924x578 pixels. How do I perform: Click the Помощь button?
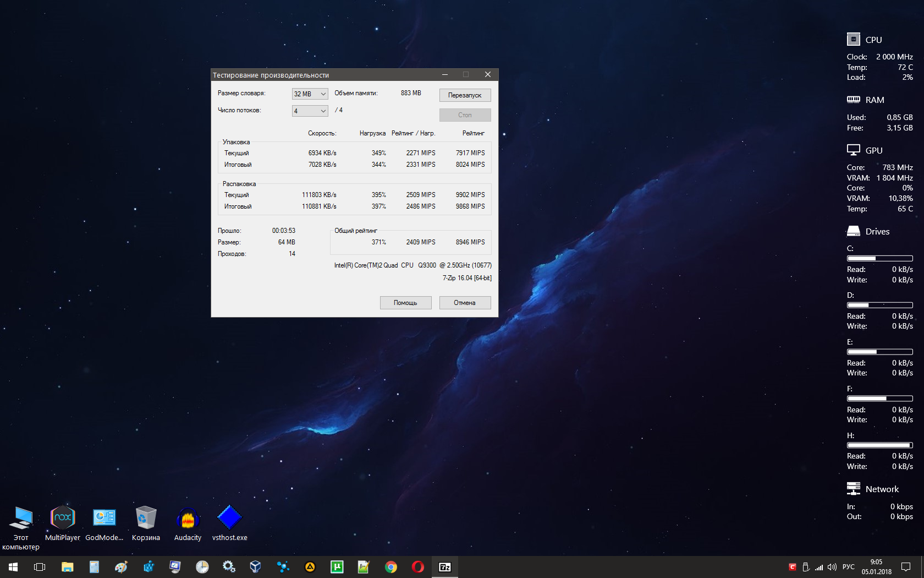click(x=405, y=303)
